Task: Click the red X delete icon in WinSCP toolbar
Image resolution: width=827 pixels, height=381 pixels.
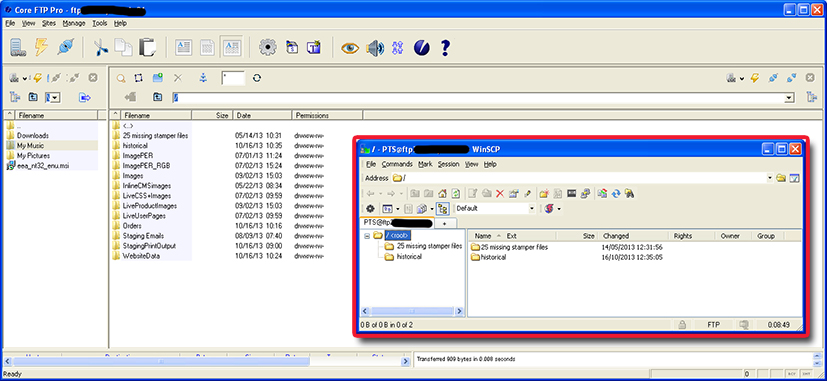Action: click(x=500, y=194)
